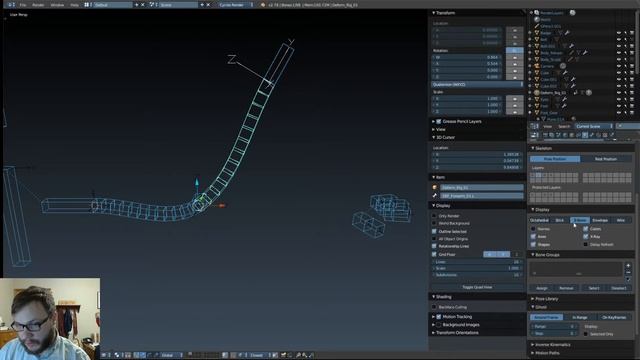Click the World icon in outliner
Image resolution: width=640 pixels, height=360 pixels.
coord(537,19)
